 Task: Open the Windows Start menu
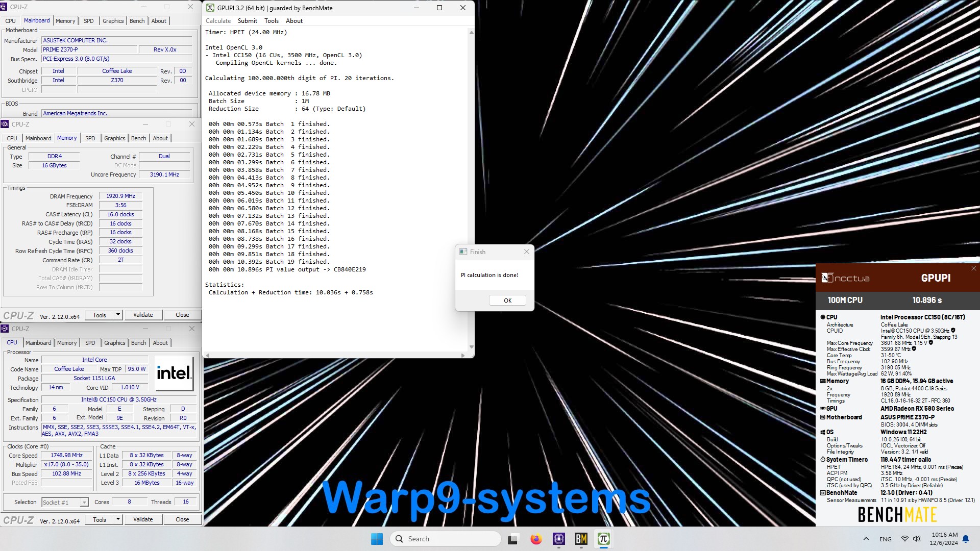click(x=377, y=539)
